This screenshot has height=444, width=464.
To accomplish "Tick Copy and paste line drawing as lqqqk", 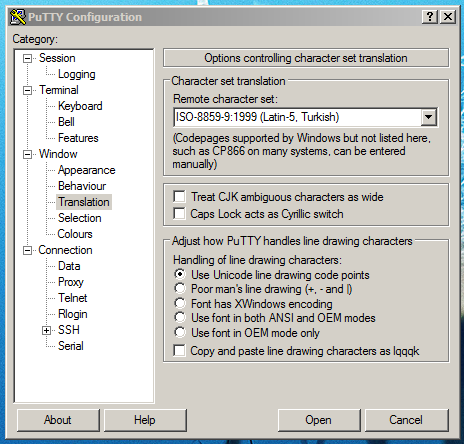I will click(179, 351).
